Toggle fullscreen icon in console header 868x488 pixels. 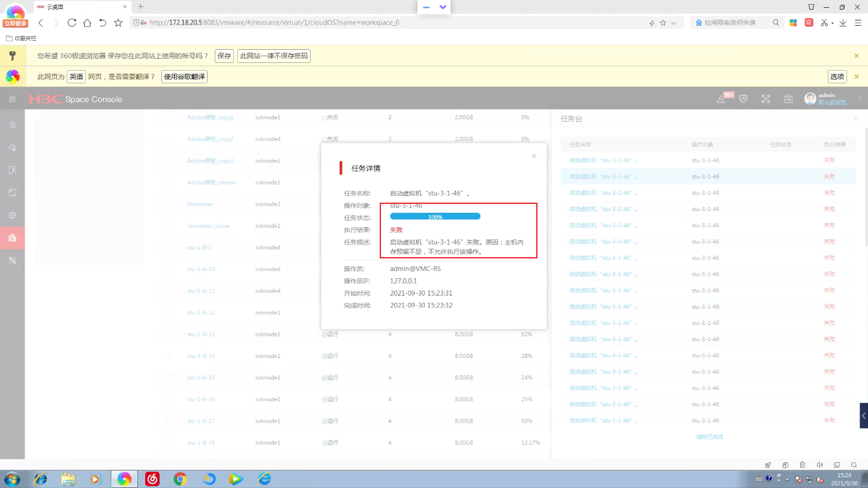765,99
